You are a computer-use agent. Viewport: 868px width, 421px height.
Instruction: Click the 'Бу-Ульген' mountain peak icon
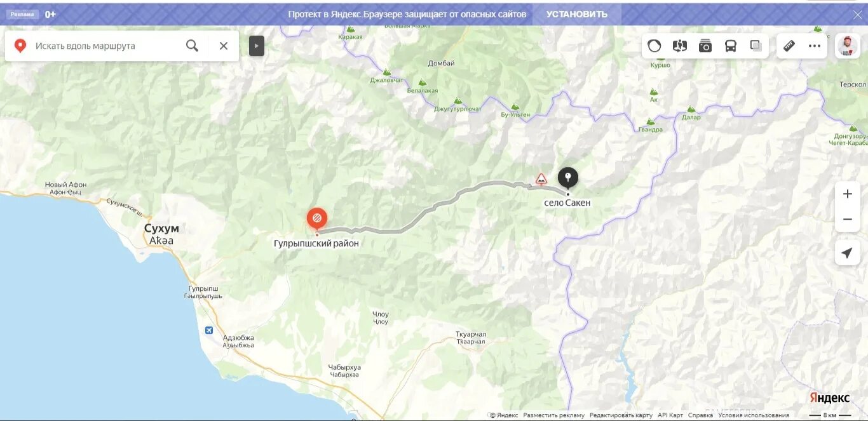coord(515,107)
